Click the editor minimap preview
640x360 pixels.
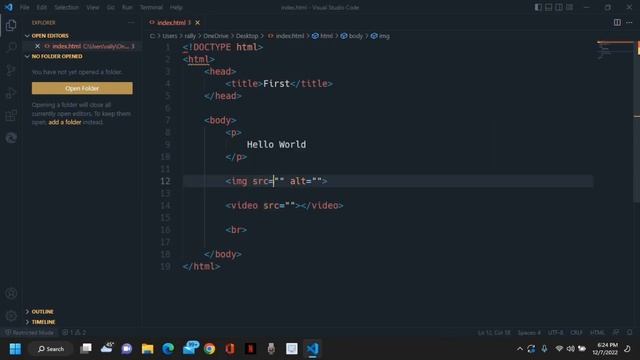pyautogui.click(x=615, y=51)
